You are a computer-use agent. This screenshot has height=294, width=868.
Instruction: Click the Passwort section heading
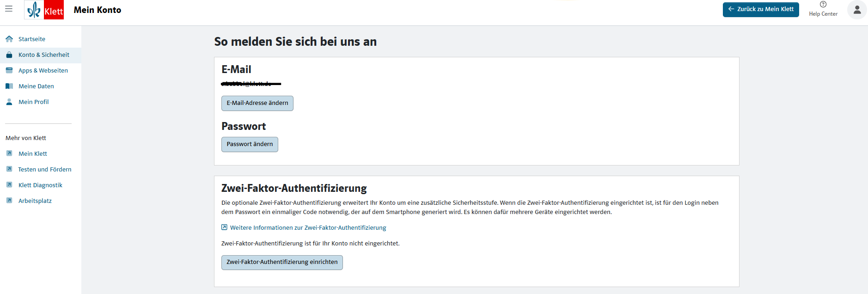[x=244, y=126]
